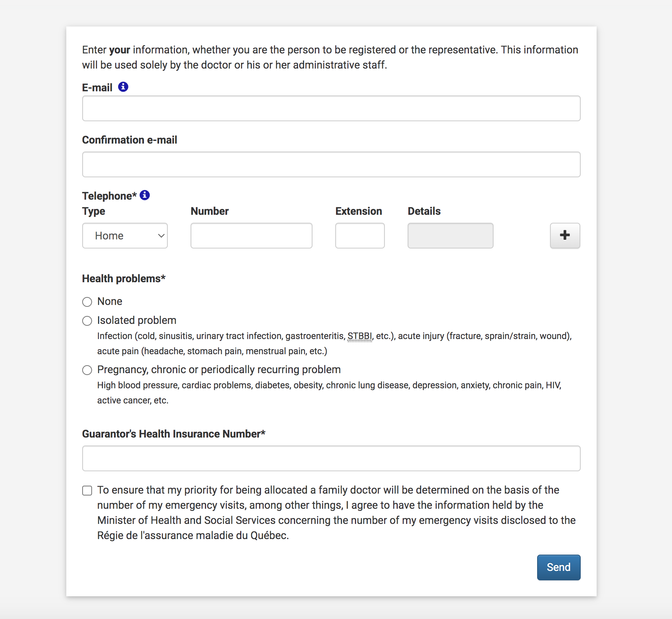Focus the E-mail input field

331,108
